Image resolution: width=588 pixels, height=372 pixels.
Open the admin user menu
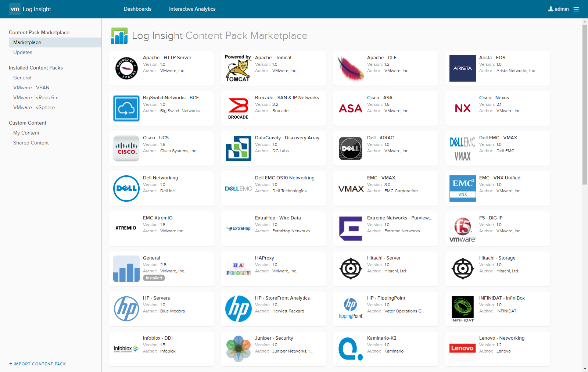[x=558, y=9]
